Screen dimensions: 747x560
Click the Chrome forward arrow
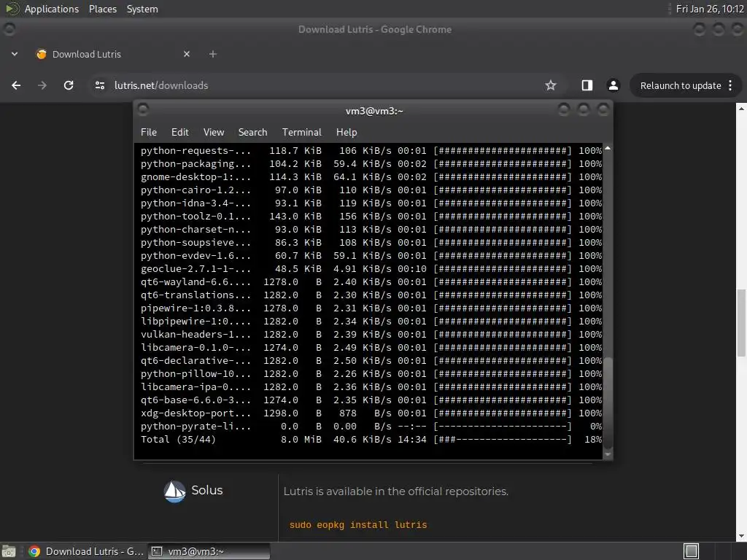pyautogui.click(x=42, y=85)
